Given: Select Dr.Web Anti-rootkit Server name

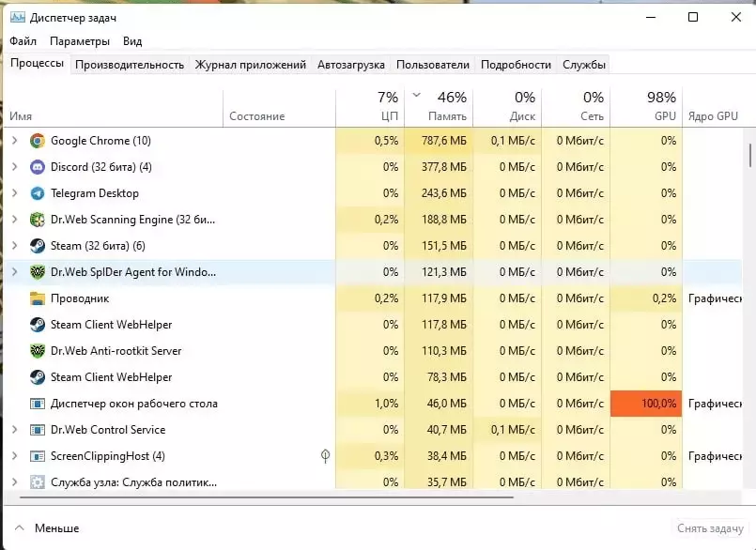Looking at the screenshot, I should [116, 351].
